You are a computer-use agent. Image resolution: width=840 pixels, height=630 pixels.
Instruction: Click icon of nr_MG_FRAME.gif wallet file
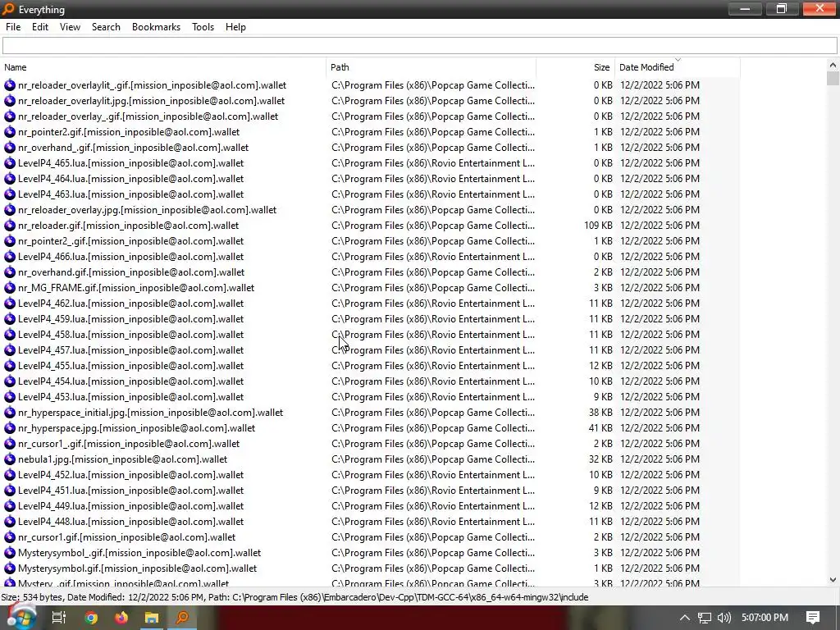(10, 288)
